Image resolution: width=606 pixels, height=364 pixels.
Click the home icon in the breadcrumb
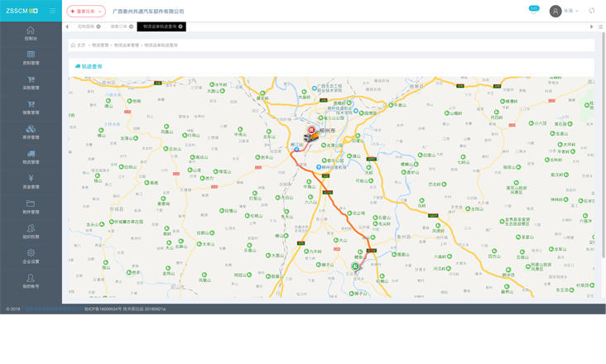73,45
